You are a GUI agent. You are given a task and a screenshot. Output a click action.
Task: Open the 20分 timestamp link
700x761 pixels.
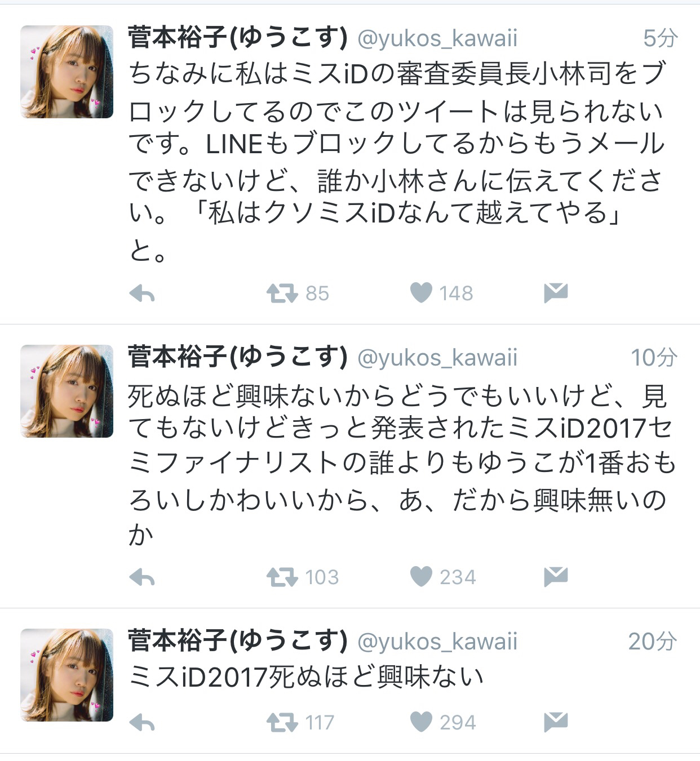coord(653,642)
